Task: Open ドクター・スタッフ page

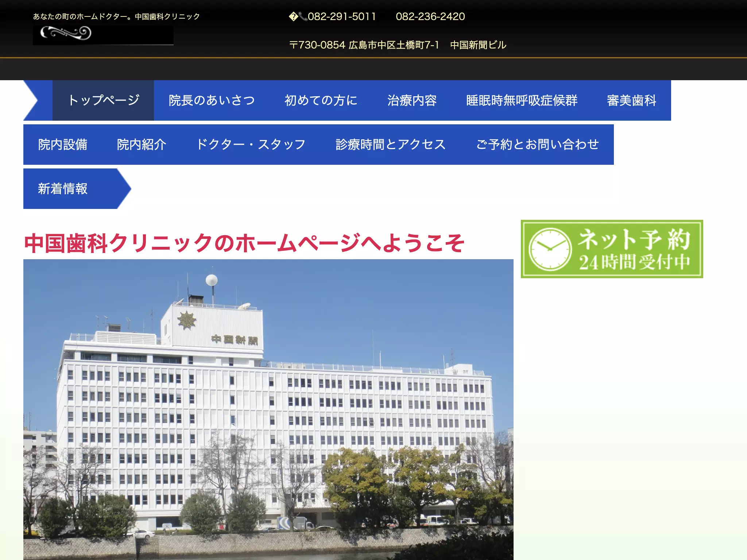Action: (x=251, y=144)
